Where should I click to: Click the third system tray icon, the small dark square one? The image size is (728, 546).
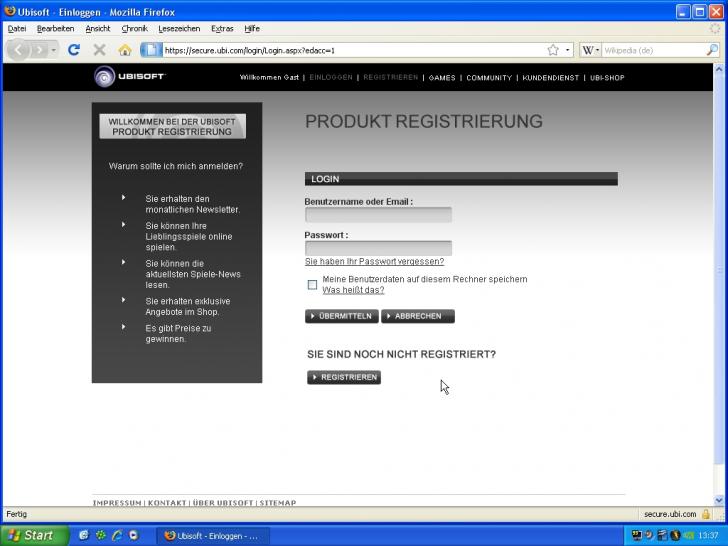tap(662, 535)
